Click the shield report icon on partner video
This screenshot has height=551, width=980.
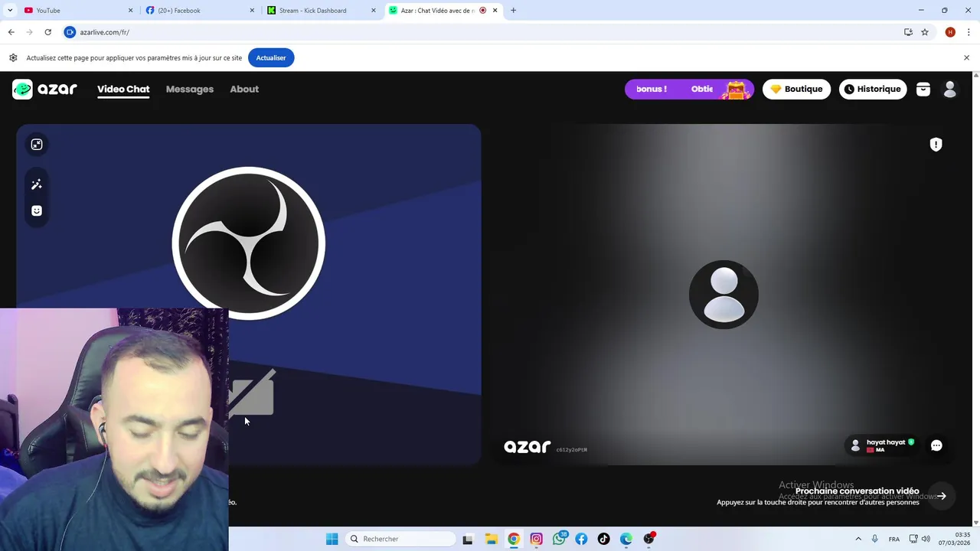click(936, 145)
